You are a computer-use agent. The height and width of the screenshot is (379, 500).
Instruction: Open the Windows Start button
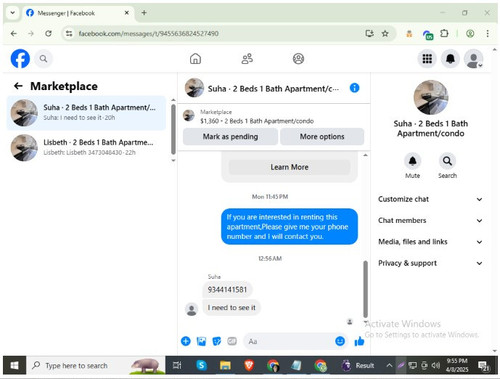(14, 365)
